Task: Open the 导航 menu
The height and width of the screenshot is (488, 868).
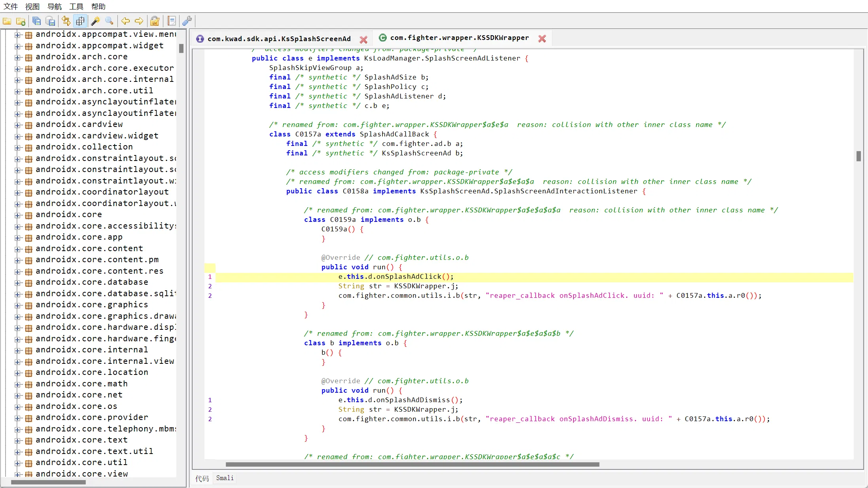Action: click(55, 6)
